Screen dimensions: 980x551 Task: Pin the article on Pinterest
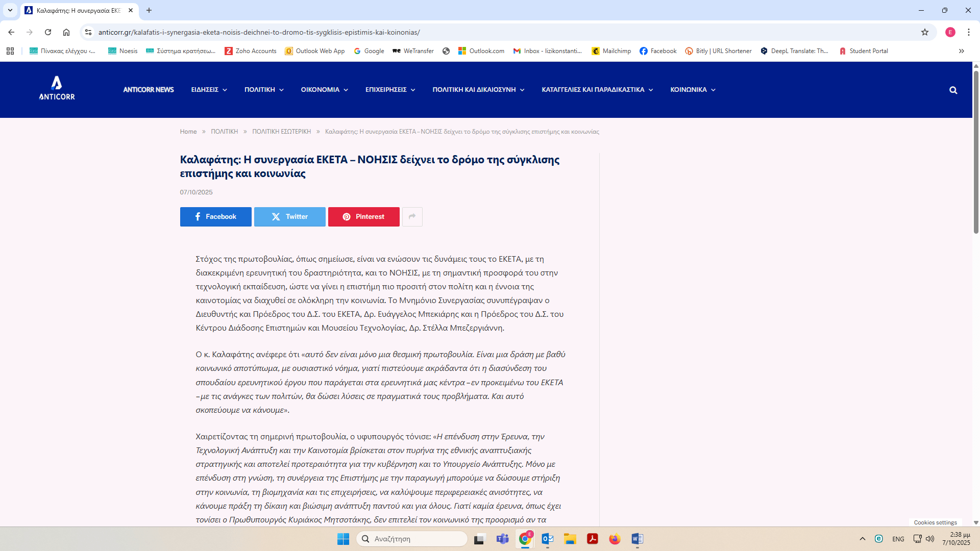363,217
